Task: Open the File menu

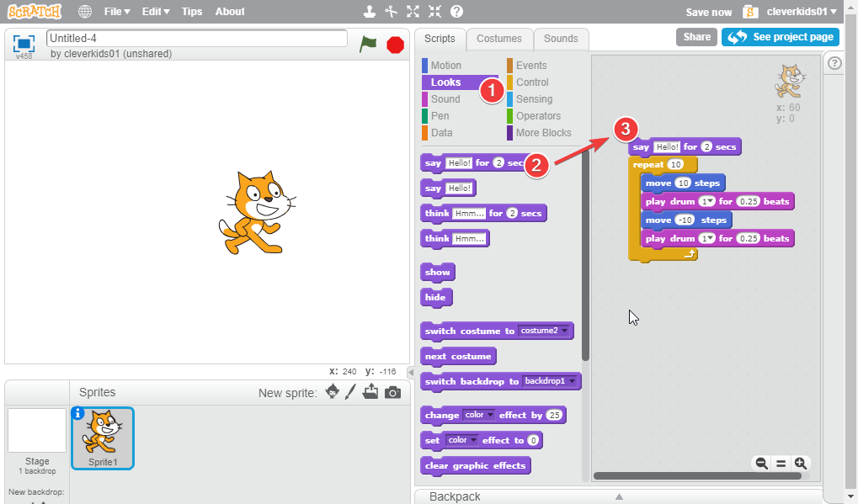Action: 117,12
